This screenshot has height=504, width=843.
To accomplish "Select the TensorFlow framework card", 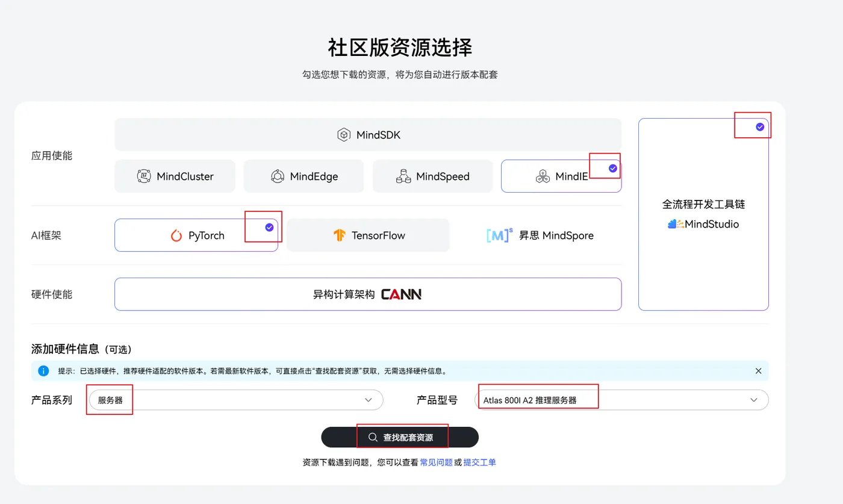I will tap(368, 235).
